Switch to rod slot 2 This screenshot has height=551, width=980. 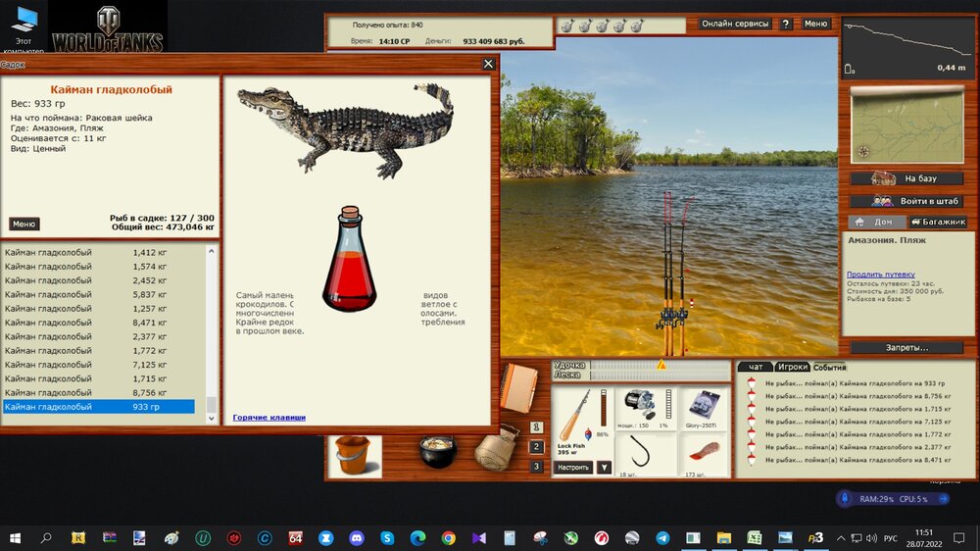point(536,447)
